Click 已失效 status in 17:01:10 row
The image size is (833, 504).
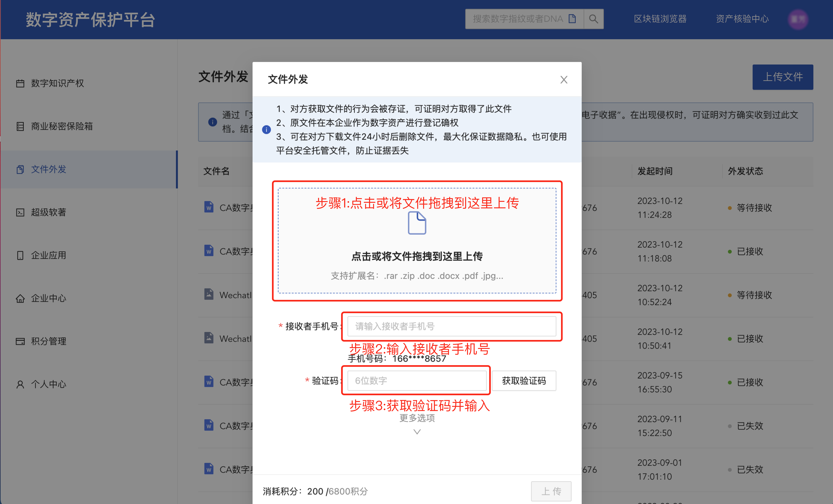tap(750, 470)
